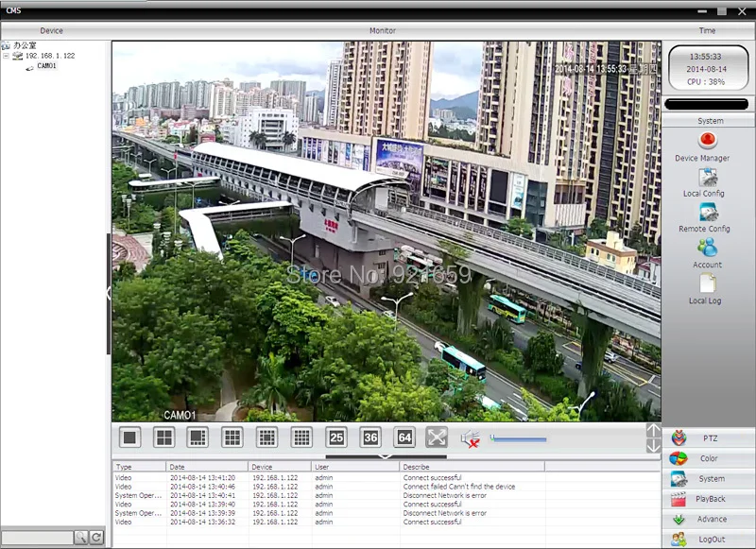Viewport: 756px width, 549px height.
Task: Click the device search input field
Action: click(38, 537)
